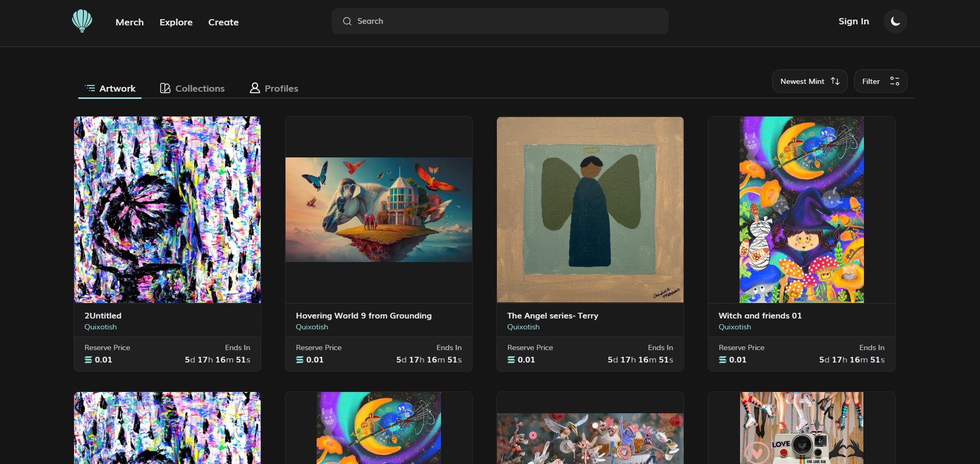Switch to the Artwork tab
980x464 pixels.
point(110,89)
